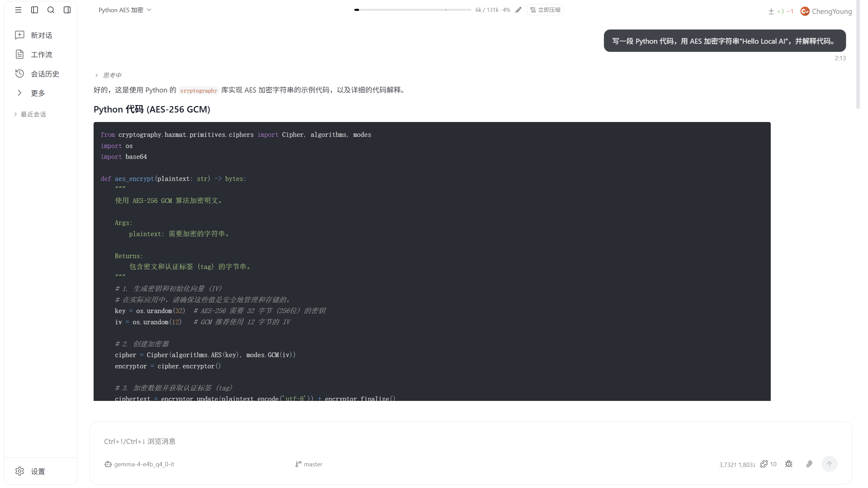
Task: Click the 3,732↑ 1,803↓ token stats
Action: [x=737, y=465]
